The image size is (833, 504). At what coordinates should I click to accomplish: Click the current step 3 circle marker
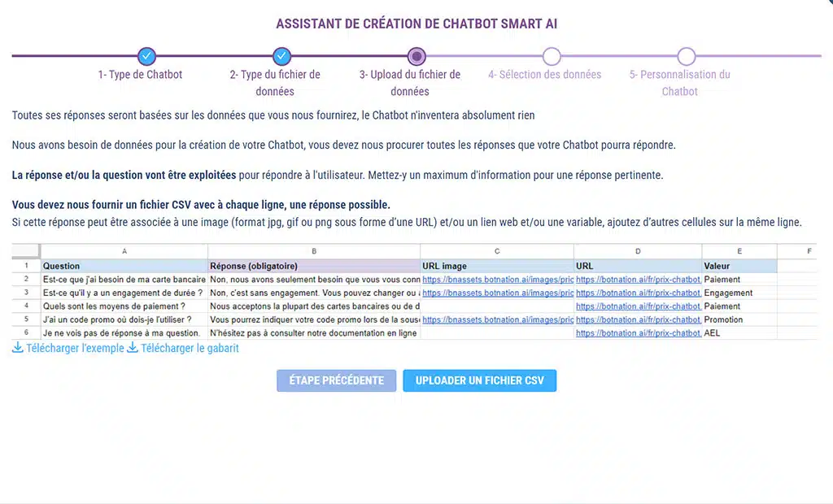tap(416, 56)
